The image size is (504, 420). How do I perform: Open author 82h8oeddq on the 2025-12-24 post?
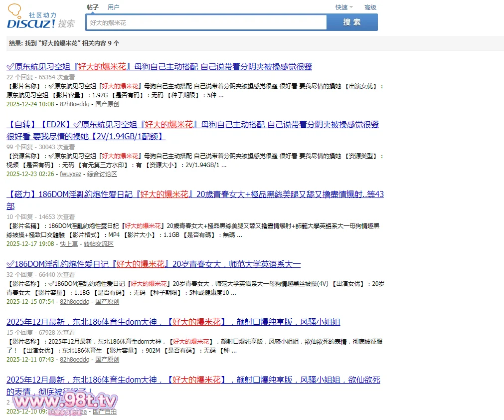tap(75, 104)
